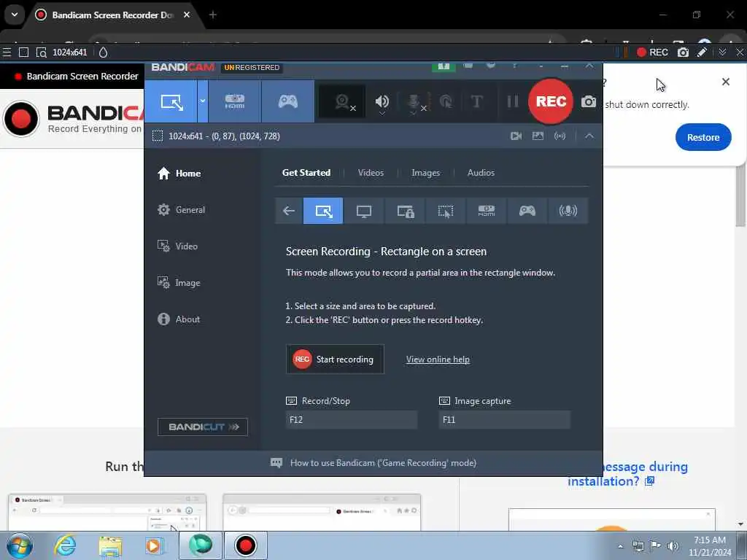This screenshot has width=747, height=560.
Task: Click the broadcast signal icon in status row
Action: coord(560,136)
